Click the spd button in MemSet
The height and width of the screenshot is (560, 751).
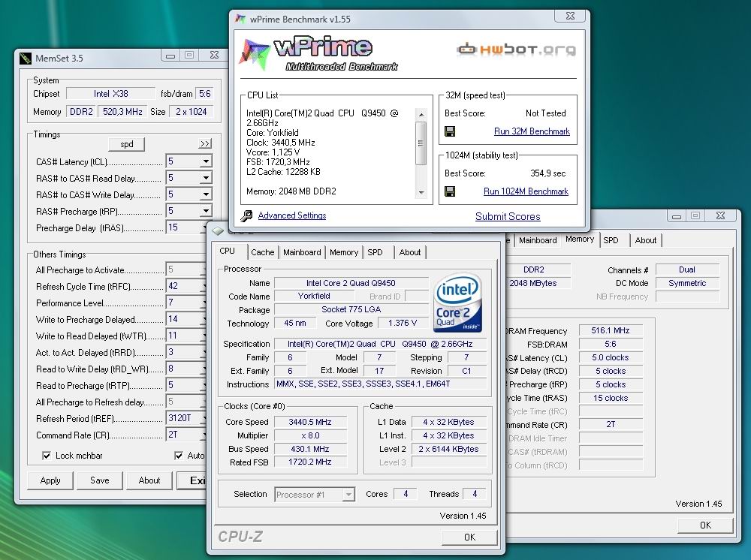coord(127,144)
